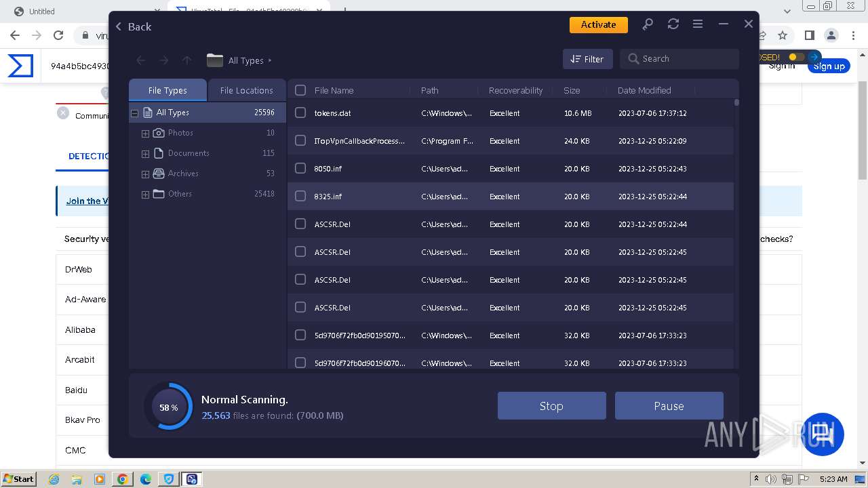Click the Search input field
The image size is (868, 488).
click(x=679, y=59)
